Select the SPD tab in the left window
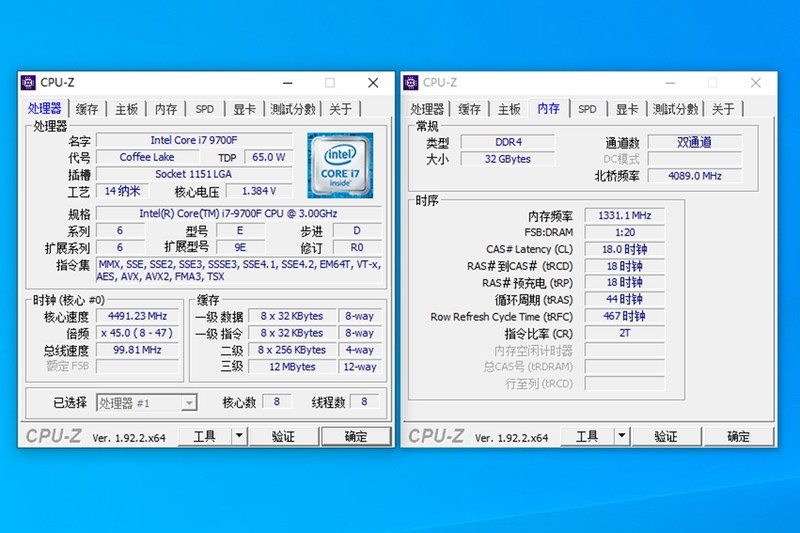Viewport: 800px width, 533px height. (205, 109)
